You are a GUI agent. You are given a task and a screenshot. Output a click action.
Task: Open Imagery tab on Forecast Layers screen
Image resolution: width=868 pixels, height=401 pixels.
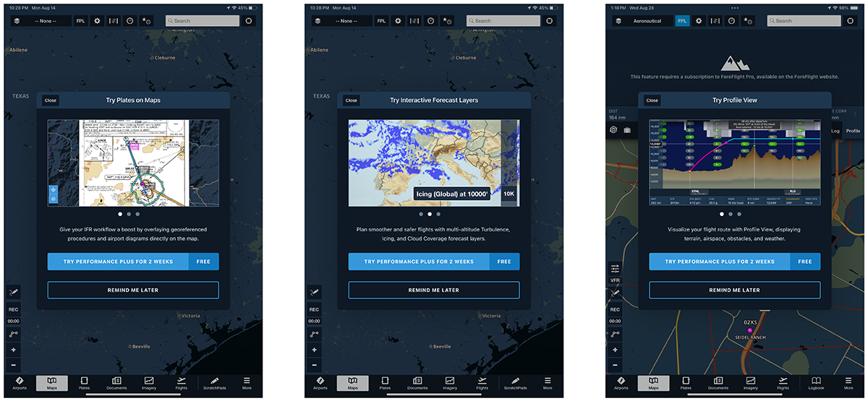click(449, 383)
